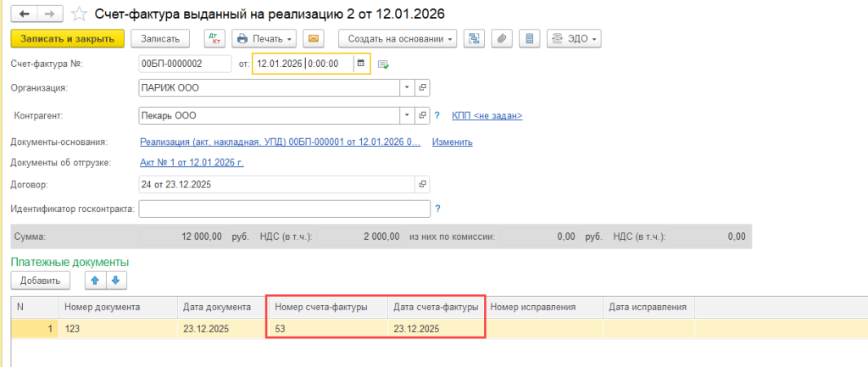
Task: Click the НДС value 2 000,00
Action: [382, 236]
